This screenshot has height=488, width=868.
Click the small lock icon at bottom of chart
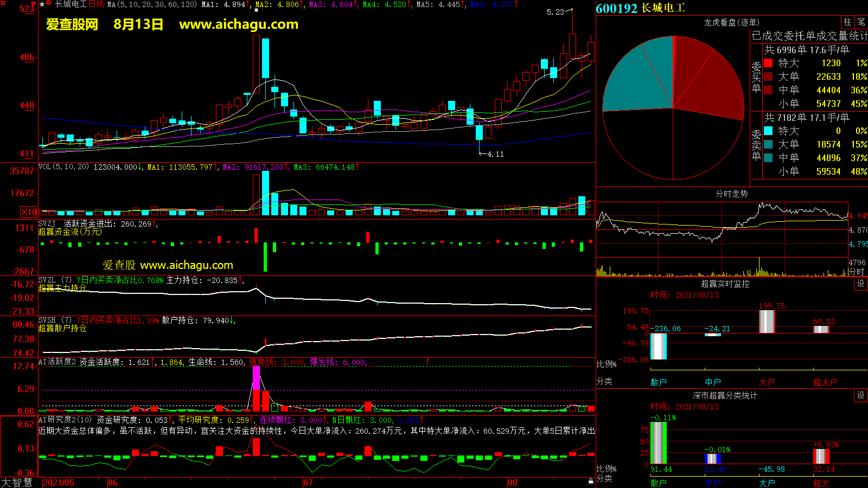pos(591,481)
